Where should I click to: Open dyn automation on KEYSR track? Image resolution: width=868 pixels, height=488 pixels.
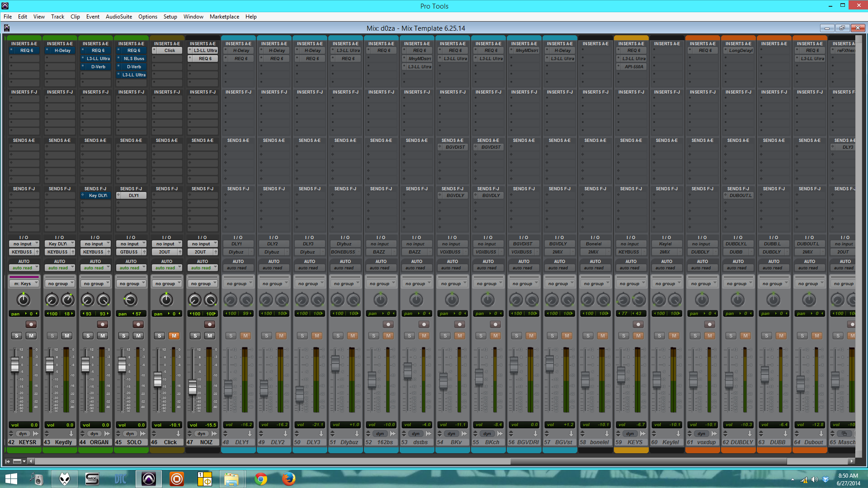tap(23, 433)
